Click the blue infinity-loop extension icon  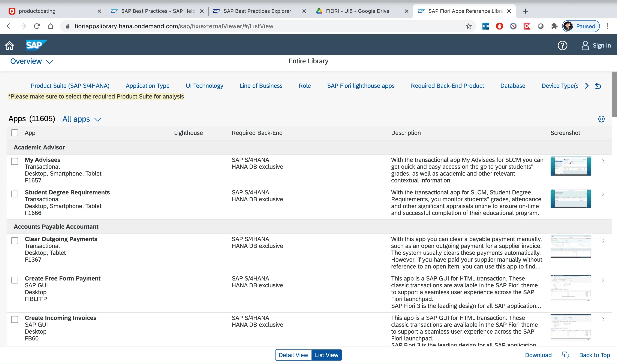pos(486,26)
